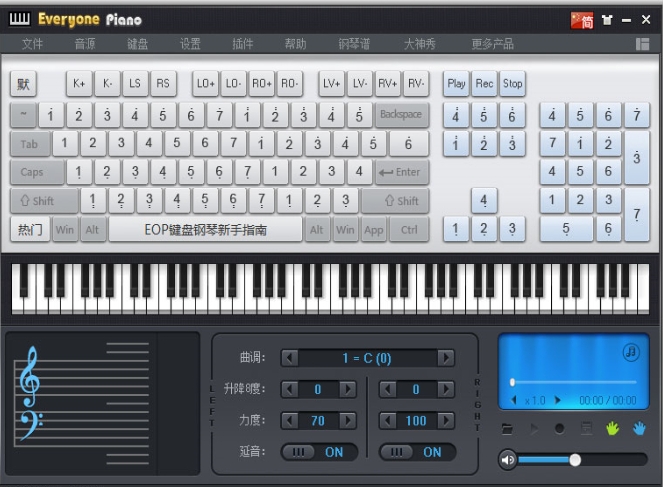This screenshot has width=663, height=487.
Task: Click the open file folder icon
Action: click(x=507, y=430)
